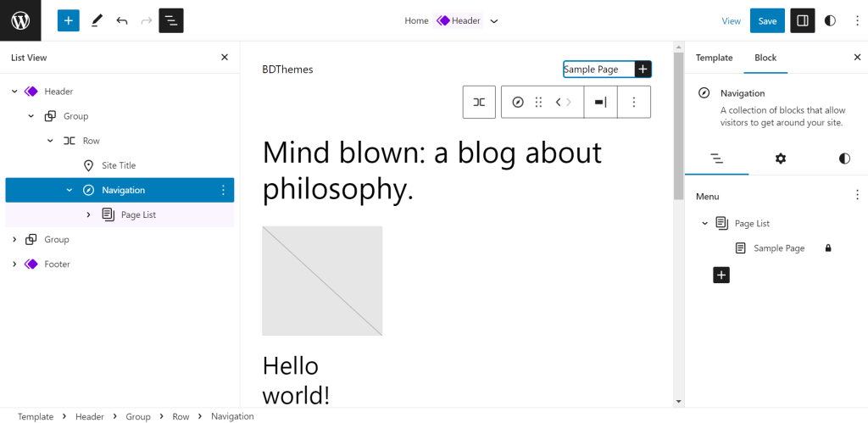Image resolution: width=868 pixels, height=423 pixels.
Task: Click the Save button
Action: tap(767, 20)
